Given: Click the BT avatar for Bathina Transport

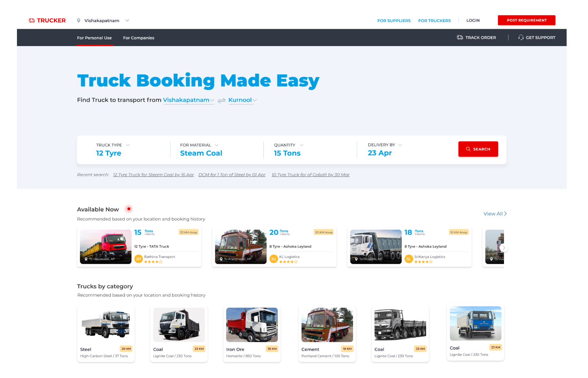Looking at the screenshot, I should [x=139, y=259].
